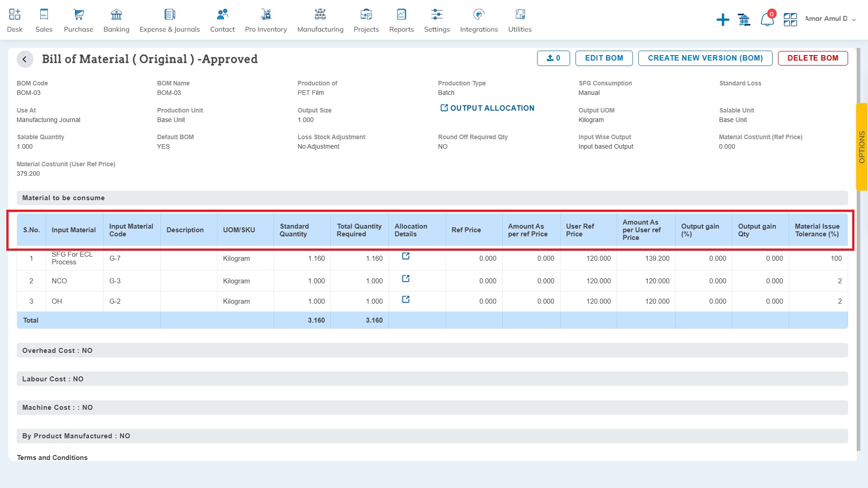Expand the Machine Cost : : NO section
This screenshot has width=868, height=488.
432,408
